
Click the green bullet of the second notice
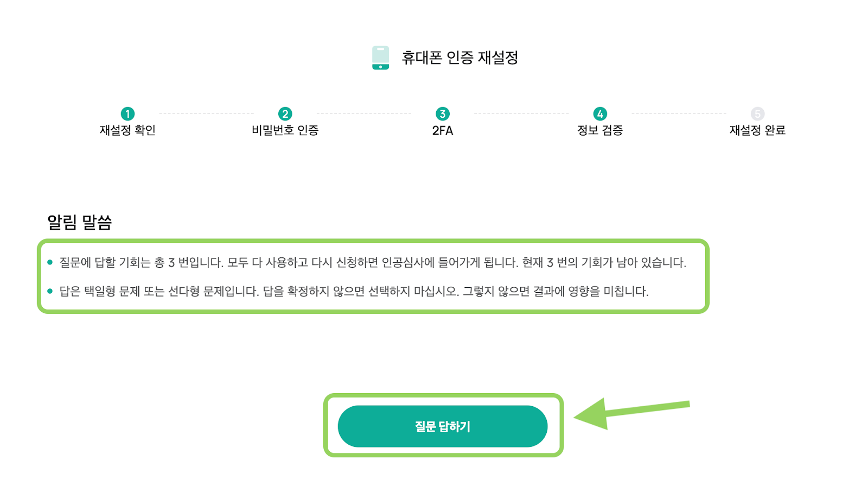pyautogui.click(x=50, y=291)
